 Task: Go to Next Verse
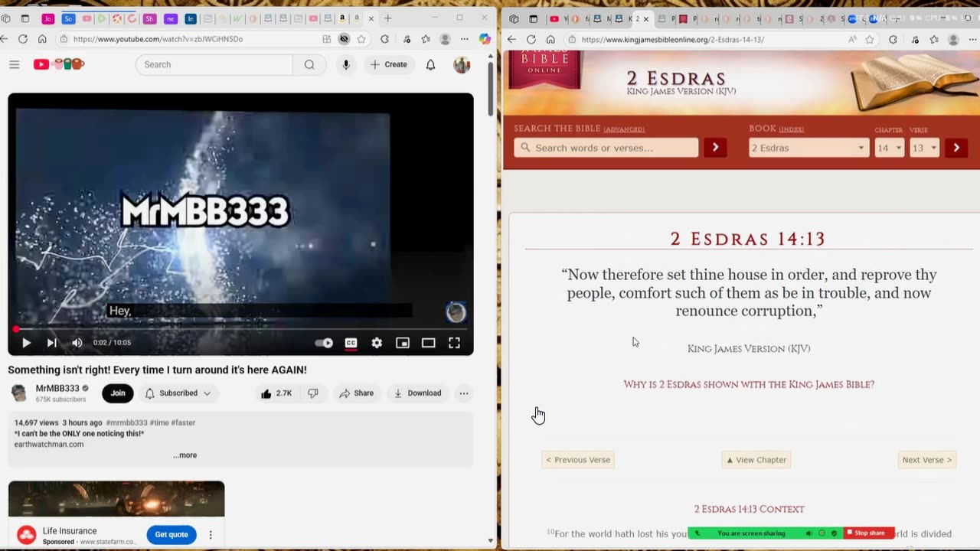(927, 460)
